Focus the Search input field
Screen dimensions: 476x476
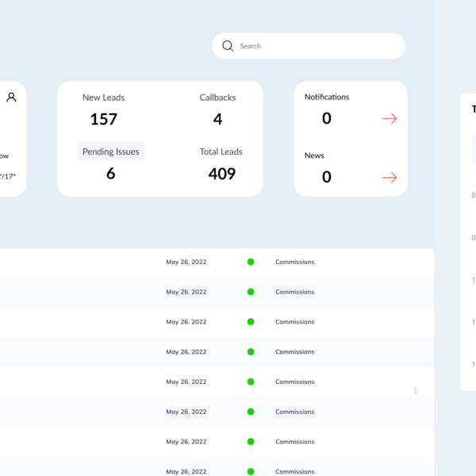coord(317,46)
